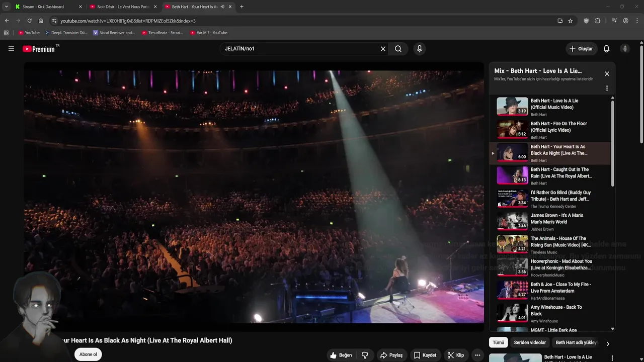Mute the Beth Hart tab audio icon
The image size is (644, 362).
coord(222,7)
